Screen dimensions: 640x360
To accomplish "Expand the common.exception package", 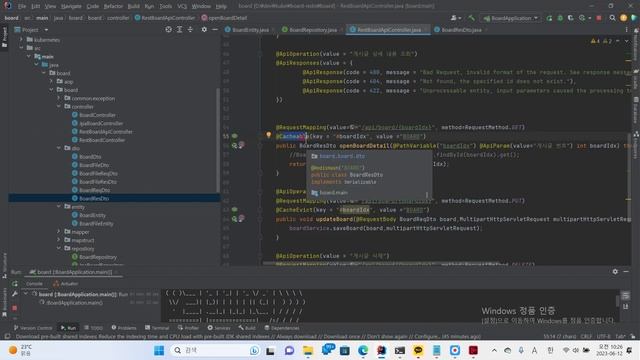I will tap(58, 98).
